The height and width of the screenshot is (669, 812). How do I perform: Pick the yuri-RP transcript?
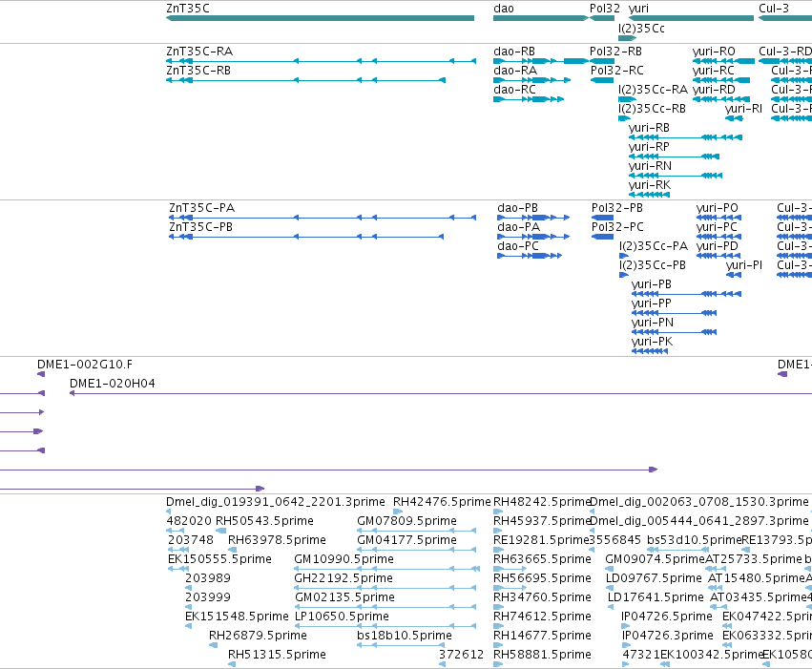click(x=674, y=157)
